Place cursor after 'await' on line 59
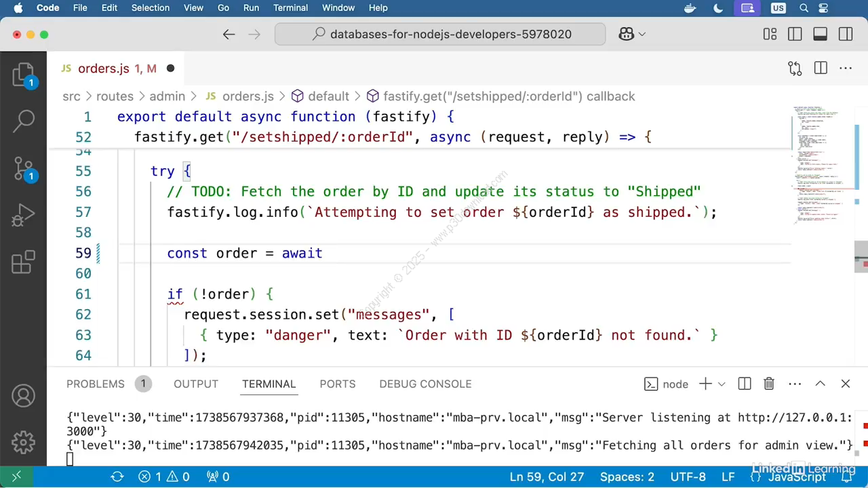The width and height of the screenshot is (868, 488). click(323, 253)
